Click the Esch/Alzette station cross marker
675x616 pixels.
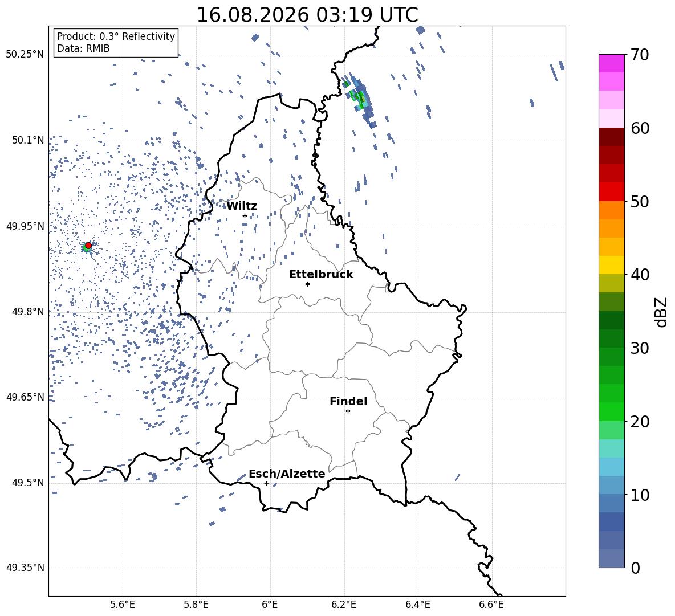click(266, 483)
